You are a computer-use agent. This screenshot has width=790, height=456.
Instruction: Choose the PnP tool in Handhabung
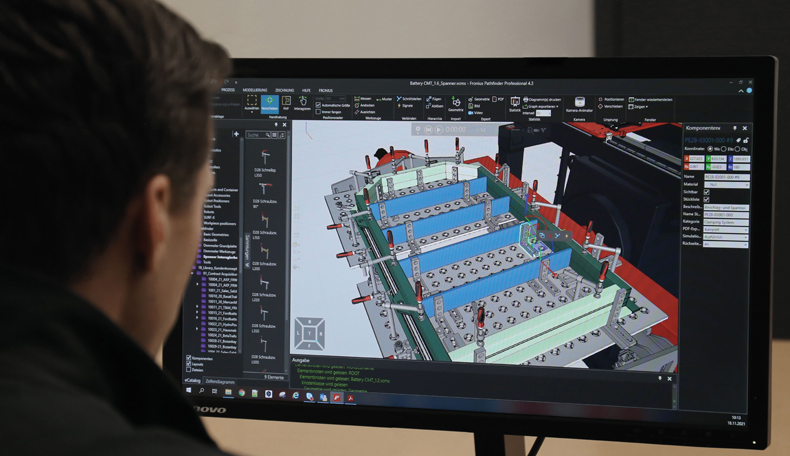pyautogui.click(x=286, y=102)
